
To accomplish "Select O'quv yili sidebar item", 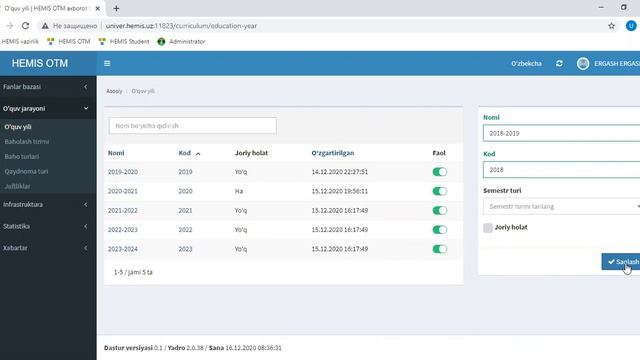I will [x=18, y=127].
